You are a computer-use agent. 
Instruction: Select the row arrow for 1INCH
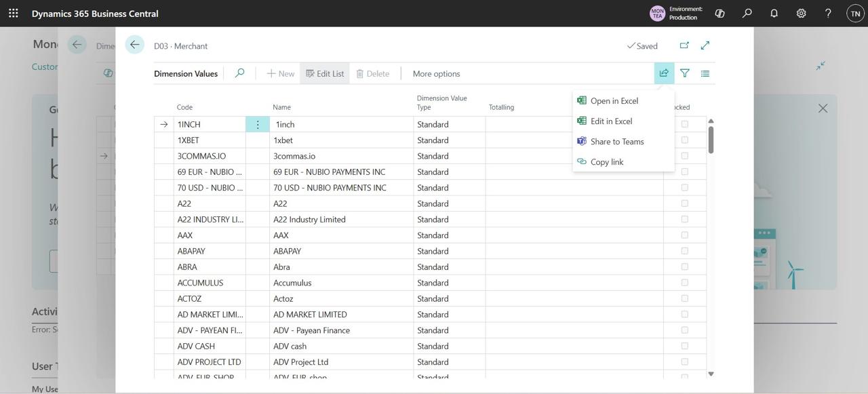coord(164,124)
